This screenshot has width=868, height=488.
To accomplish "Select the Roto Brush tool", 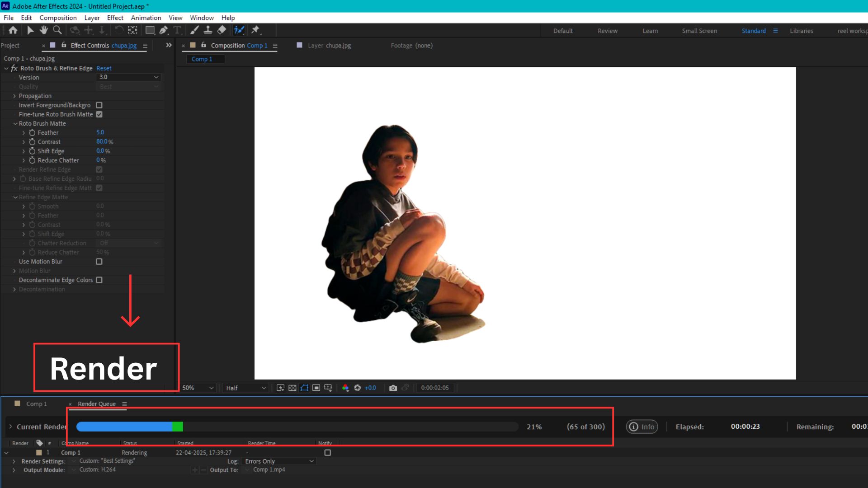I will (x=239, y=30).
